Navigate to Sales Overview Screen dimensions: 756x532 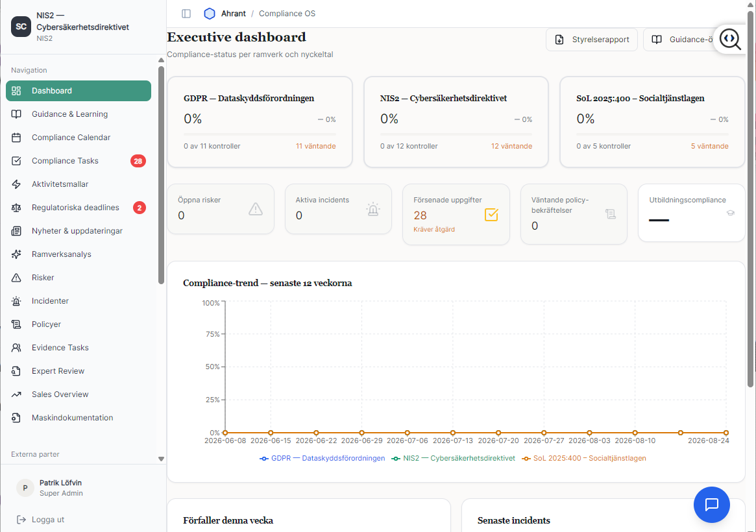pos(79,394)
